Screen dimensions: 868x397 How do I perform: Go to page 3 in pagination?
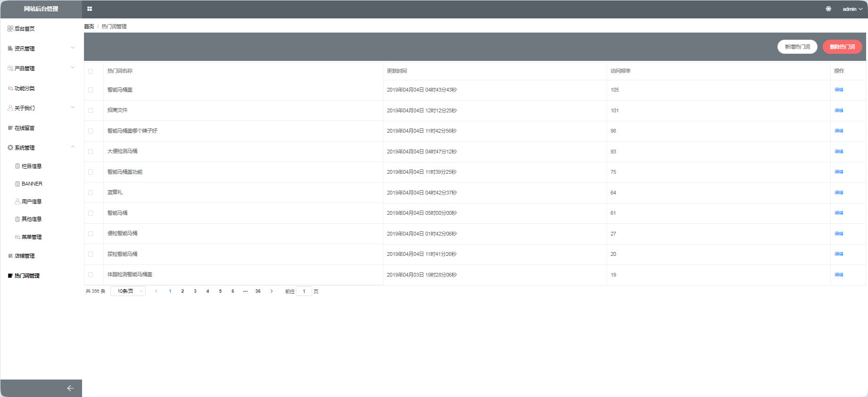[195, 291]
